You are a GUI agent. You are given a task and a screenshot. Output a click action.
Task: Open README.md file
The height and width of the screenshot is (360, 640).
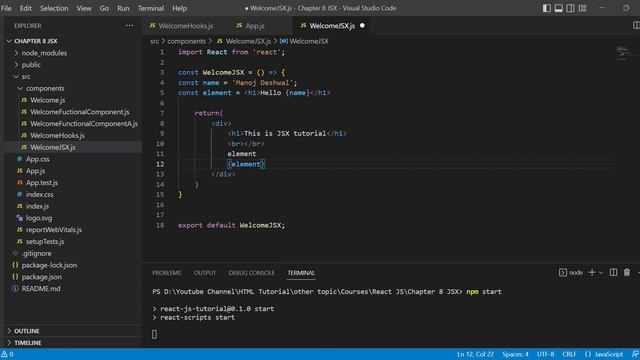(41, 289)
